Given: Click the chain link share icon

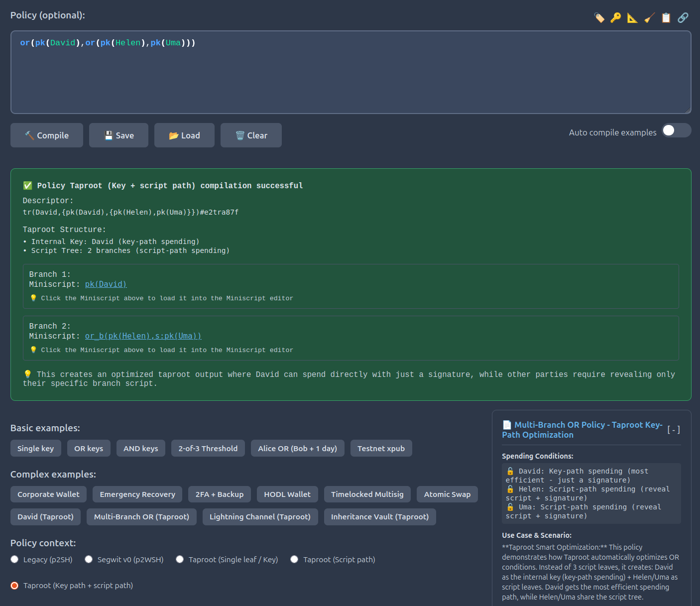Looking at the screenshot, I should (x=683, y=18).
